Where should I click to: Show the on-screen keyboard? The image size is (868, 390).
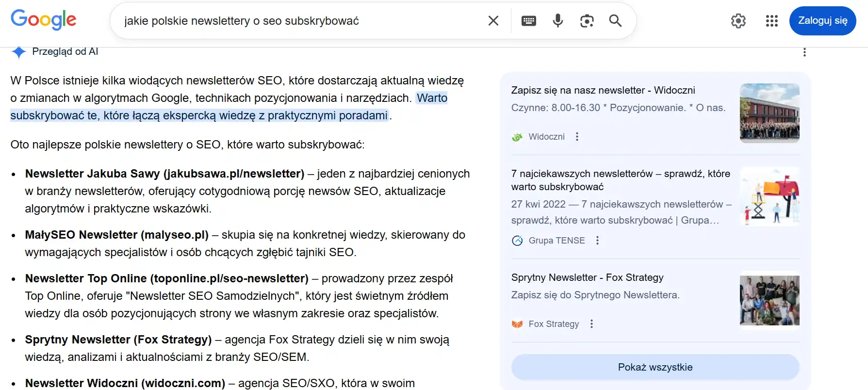[x=528, y=20]
